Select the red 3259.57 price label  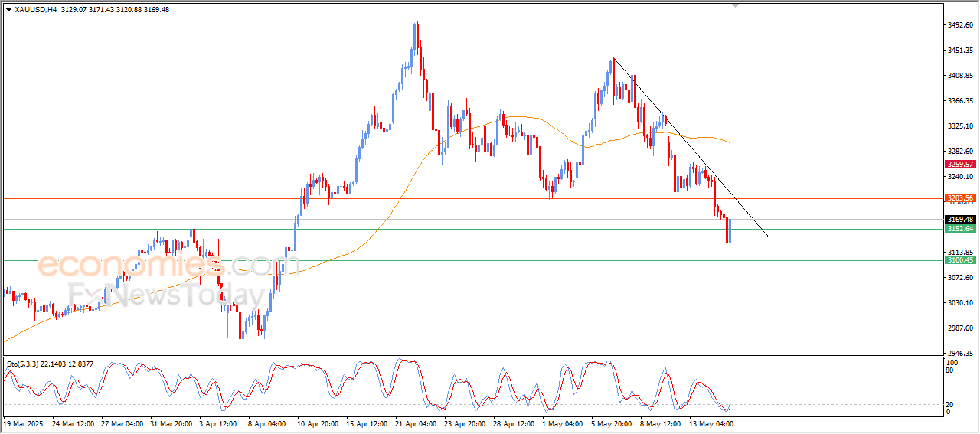coord(959,165)
